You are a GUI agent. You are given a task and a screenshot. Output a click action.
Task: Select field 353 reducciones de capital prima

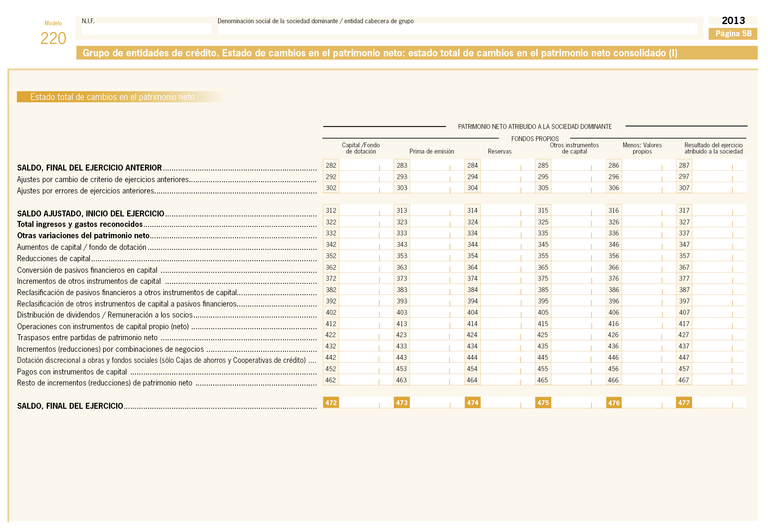coord(428,256)
